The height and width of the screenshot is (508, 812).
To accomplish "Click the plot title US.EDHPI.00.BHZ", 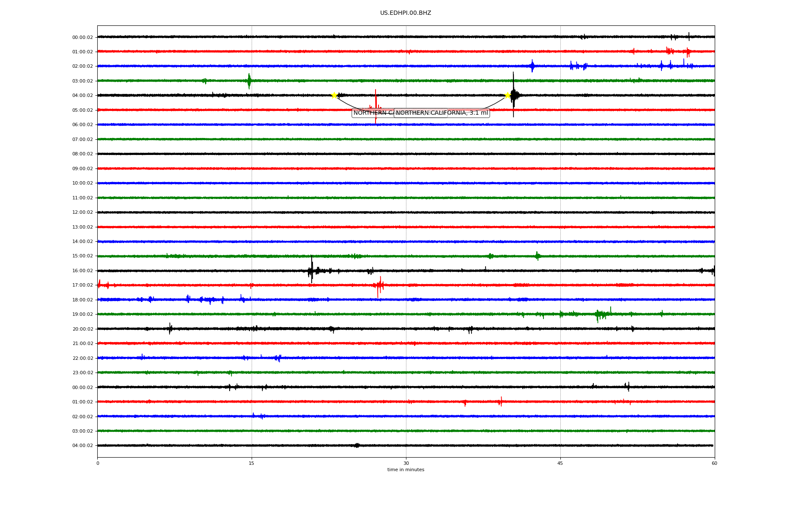I will coord(406,13).
